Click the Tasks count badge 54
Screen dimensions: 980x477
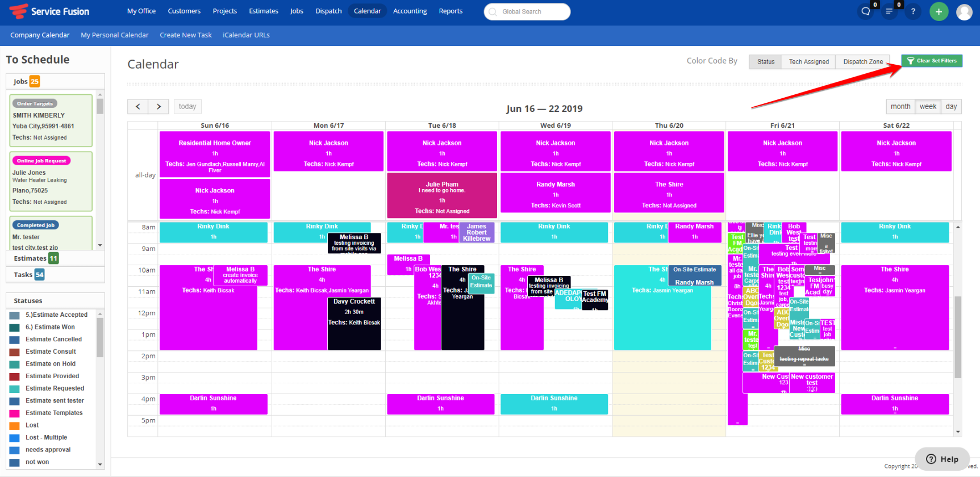coord(39,275)
